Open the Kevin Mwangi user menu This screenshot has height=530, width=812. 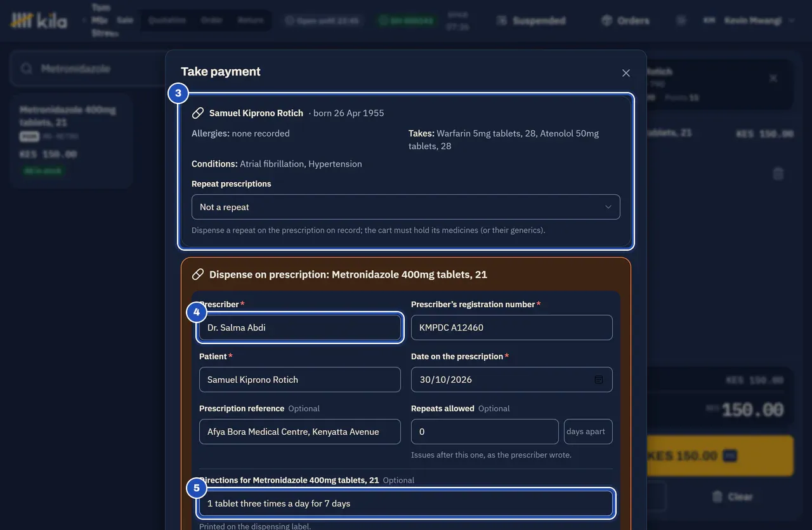pyautogui.click(x=749, y=21)
